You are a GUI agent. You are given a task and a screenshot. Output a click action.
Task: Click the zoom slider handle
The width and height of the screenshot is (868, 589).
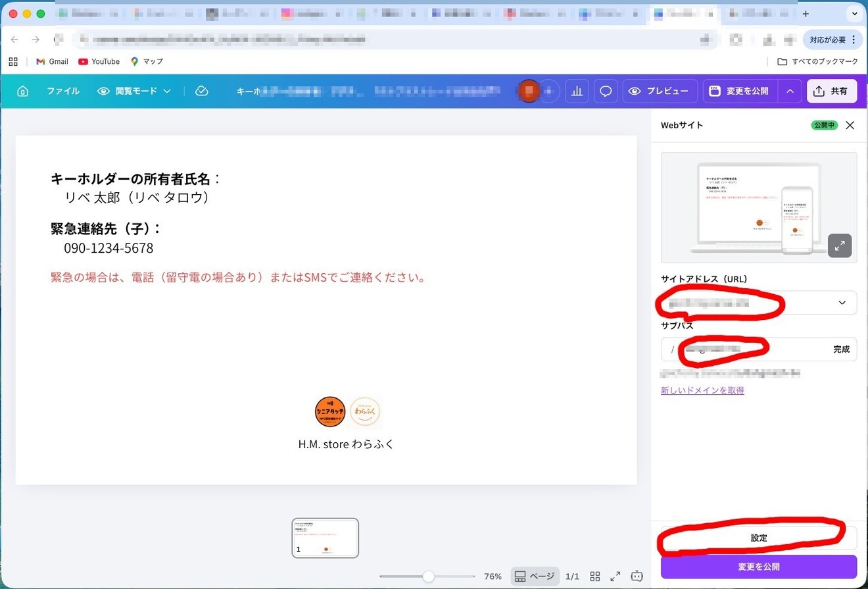point(429,576)
